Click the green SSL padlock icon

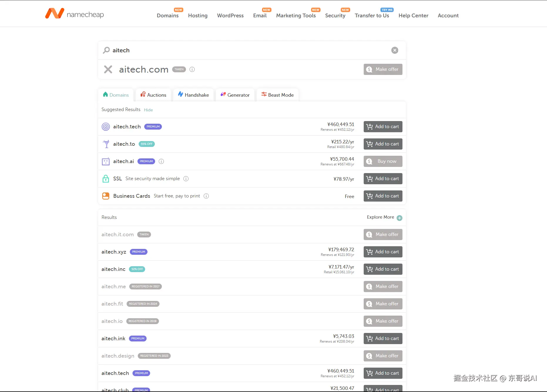tap(106, 179)
